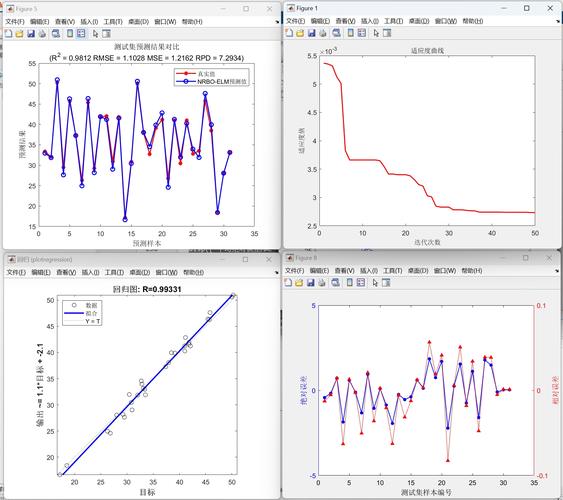Image resolution: width=563 pixels, height=500 pixels.
Task: Toggle Edit Plot arrow in Figure 1
Action: 376,33
